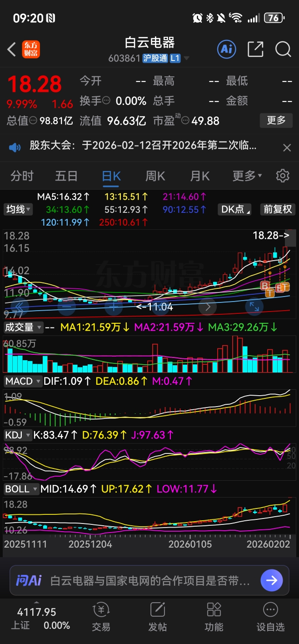Switch to 五日 tab
This screenshot has width=299, height=644.
pyautogui.click(x=66, y=176)
